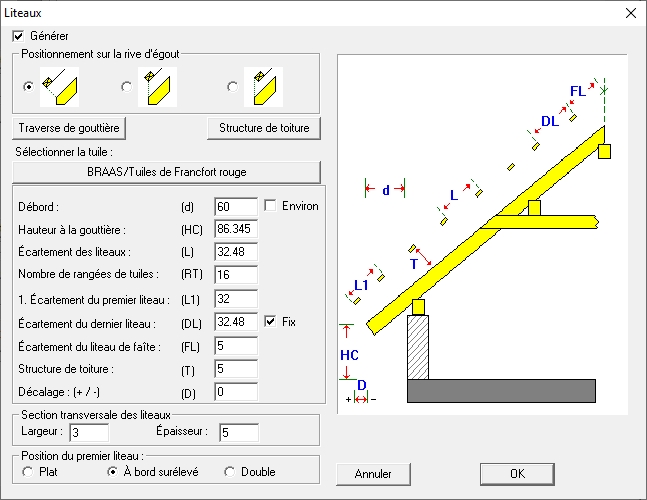
Task: Open Structure de toiture settings
Action: click(264, 128)
